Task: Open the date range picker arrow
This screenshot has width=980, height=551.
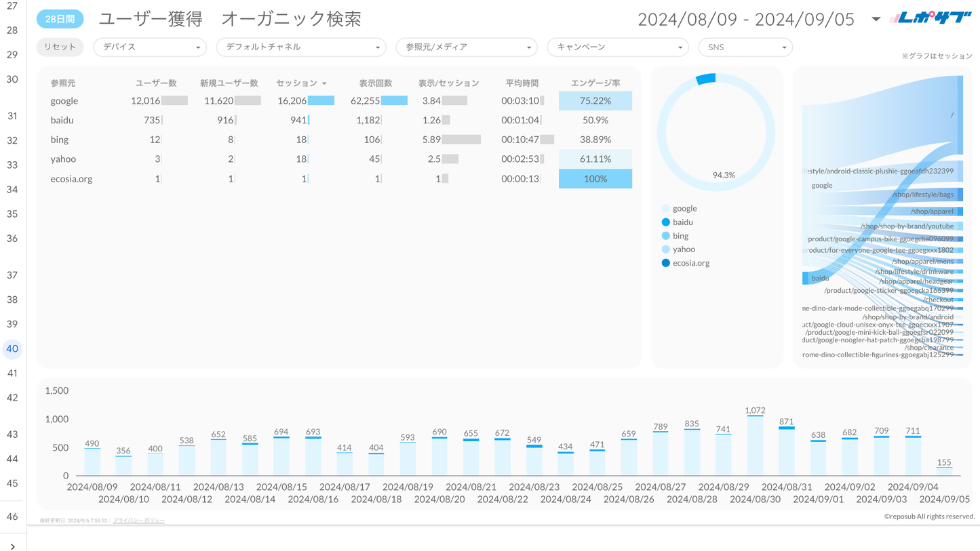Action: click(876, 19)
